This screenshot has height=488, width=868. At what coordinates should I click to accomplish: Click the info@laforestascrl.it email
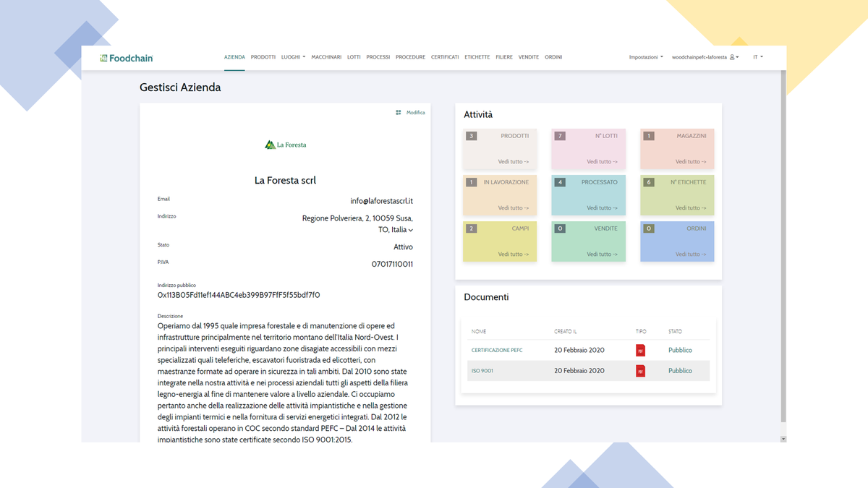pyautogui.click(x=381, y=201)
